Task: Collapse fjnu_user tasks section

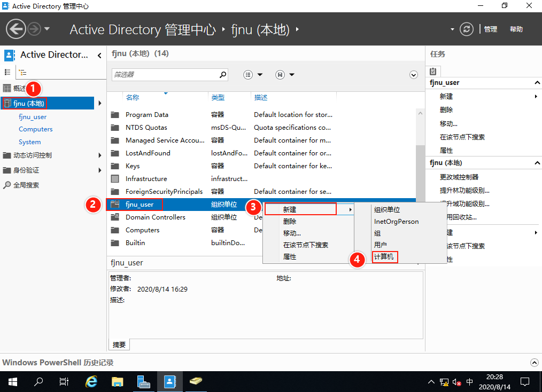Action: (537, 83)
